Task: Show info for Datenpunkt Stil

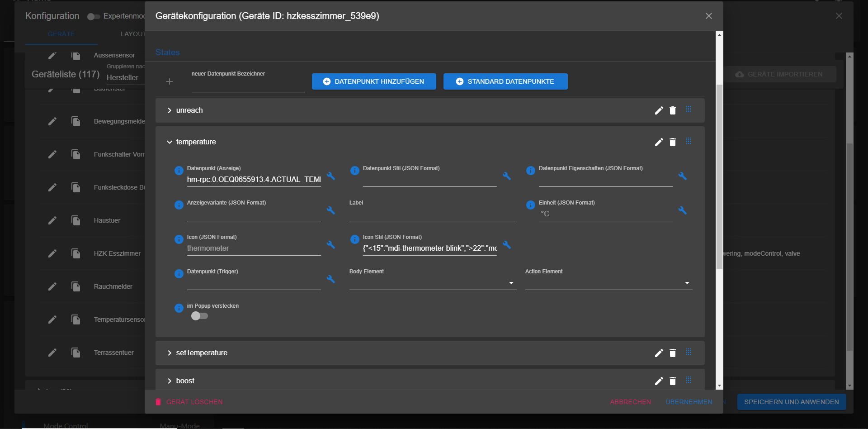Action: click(355, 171)
